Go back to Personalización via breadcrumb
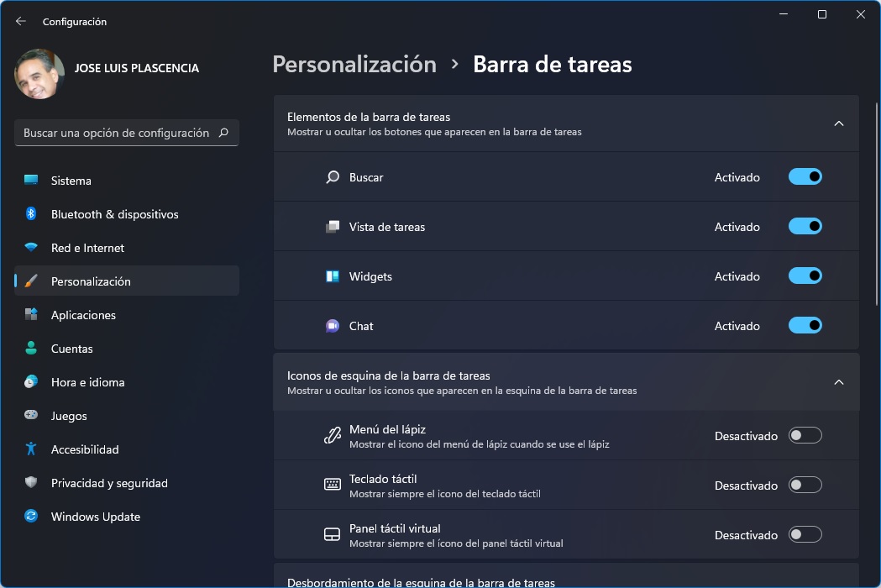This screenshot has height=588, width=881. pyautogui.click(x=354, y=64)
